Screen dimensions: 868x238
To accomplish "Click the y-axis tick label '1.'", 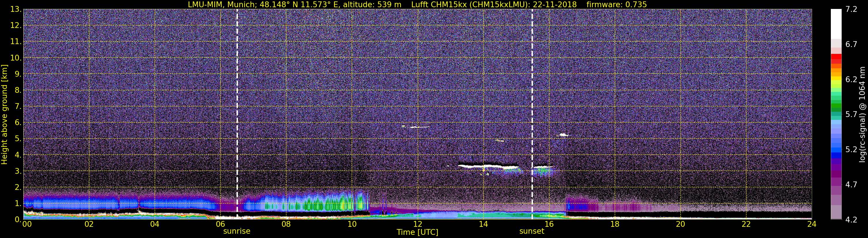I will point(18,204).
